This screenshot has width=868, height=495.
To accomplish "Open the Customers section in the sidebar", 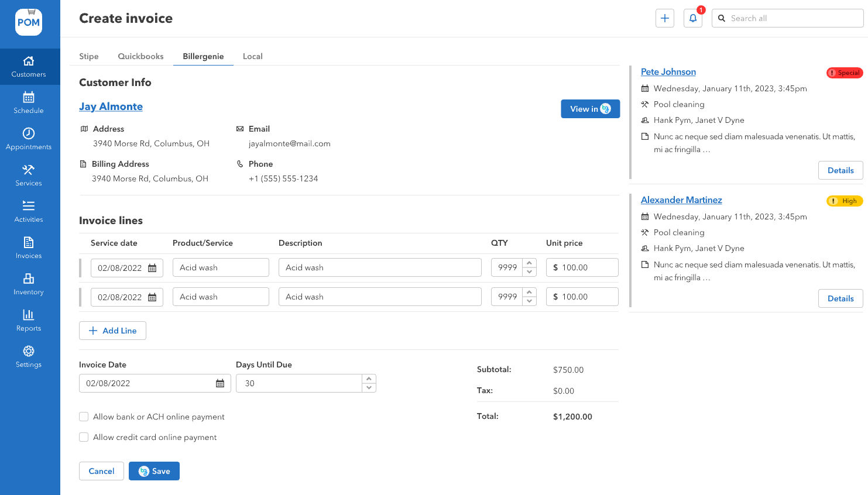I will tap(28, 66).
